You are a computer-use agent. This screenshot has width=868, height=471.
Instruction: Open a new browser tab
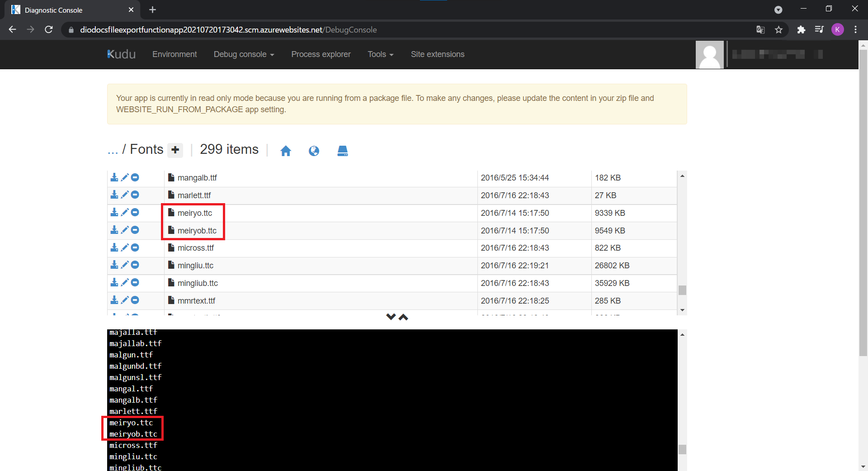(x=152, y=10)
